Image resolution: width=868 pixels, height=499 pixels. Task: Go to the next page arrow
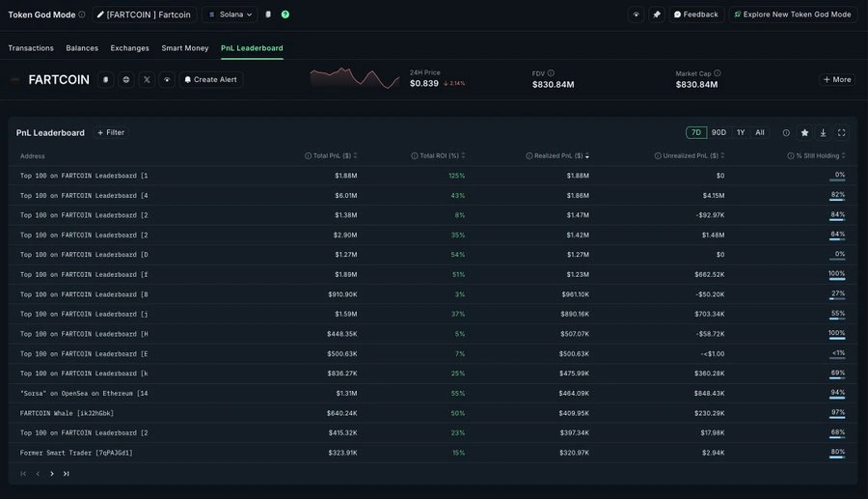click(x=52, y=474)
